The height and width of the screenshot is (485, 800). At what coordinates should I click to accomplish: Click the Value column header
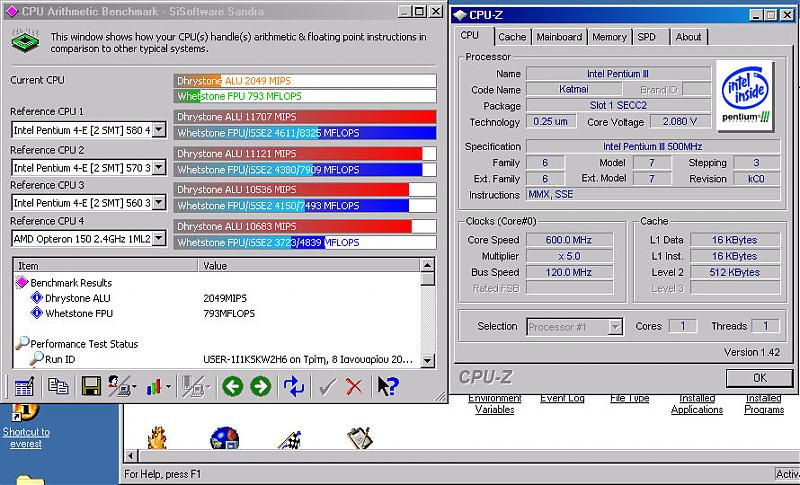point(309,265)
